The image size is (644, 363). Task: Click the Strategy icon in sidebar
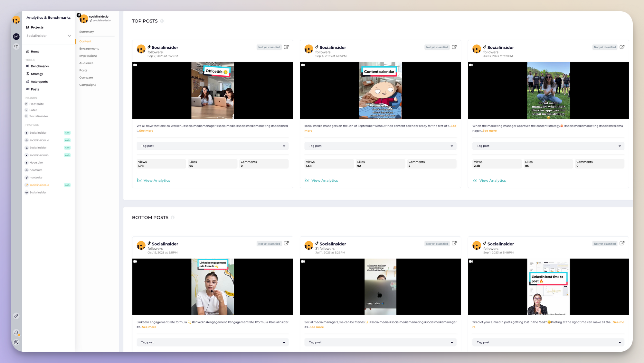(x=27, y=74)
